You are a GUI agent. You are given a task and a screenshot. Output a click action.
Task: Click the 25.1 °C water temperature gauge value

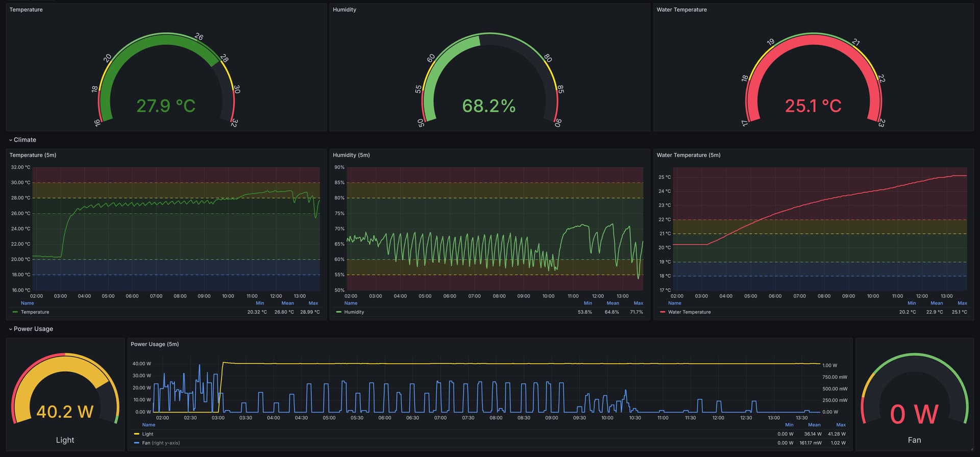(x=813, y=106)
